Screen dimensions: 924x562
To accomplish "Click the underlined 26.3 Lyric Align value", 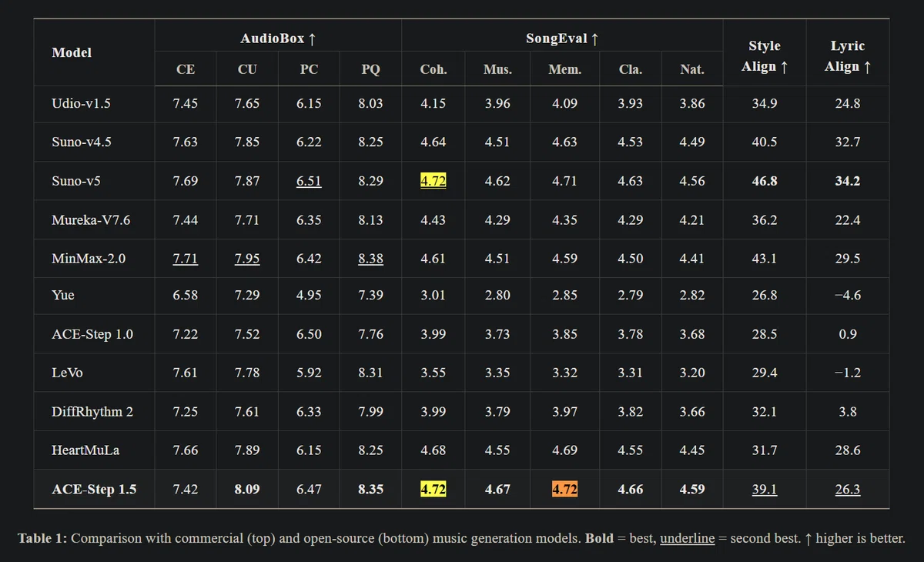I will 848,489.
